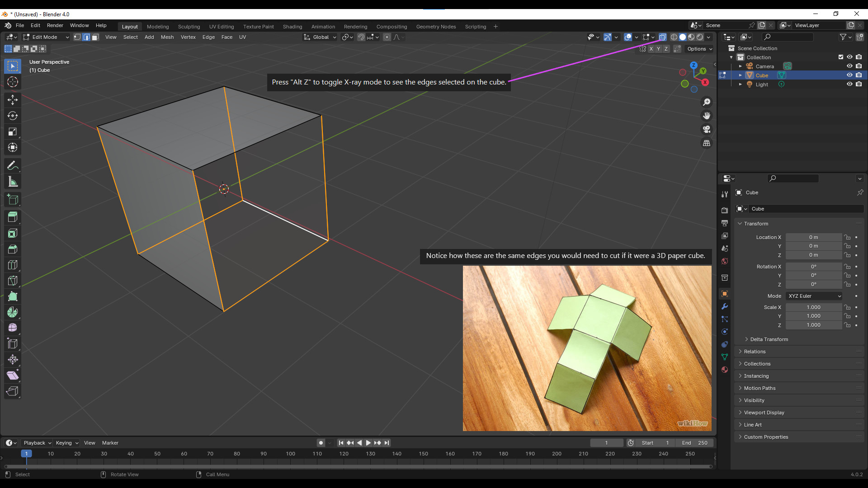Select the Scale tool
Screen dimensions: 868x488
click(13, 131)
